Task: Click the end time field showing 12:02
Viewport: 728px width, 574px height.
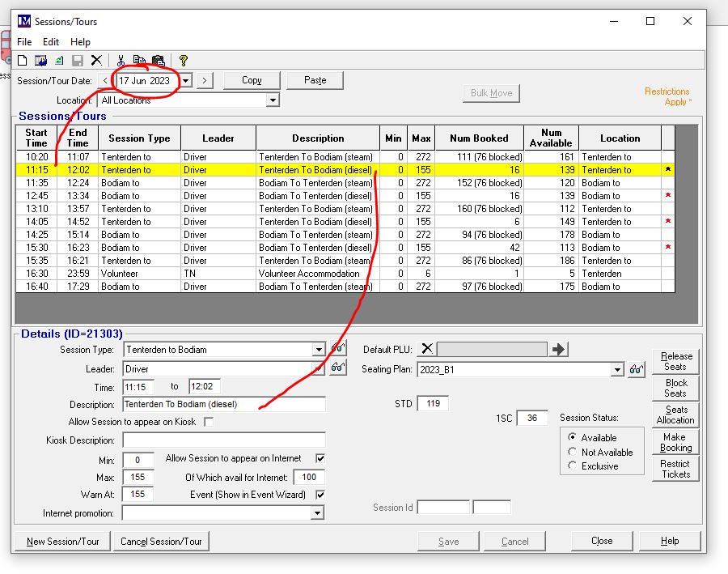Action: point(205,386)
